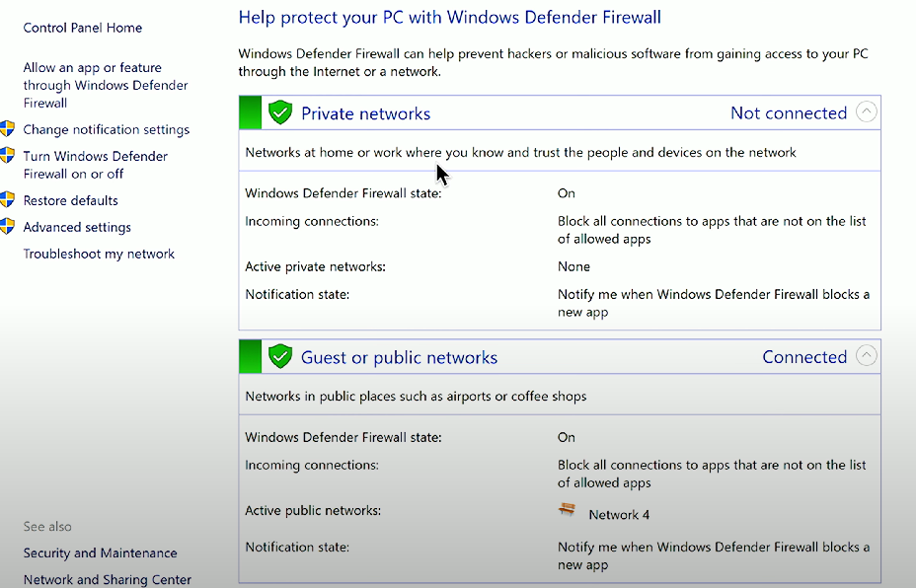Screen dimensions: 916x588
Task: Collapse the Private networks section
Action: point(867,111)
